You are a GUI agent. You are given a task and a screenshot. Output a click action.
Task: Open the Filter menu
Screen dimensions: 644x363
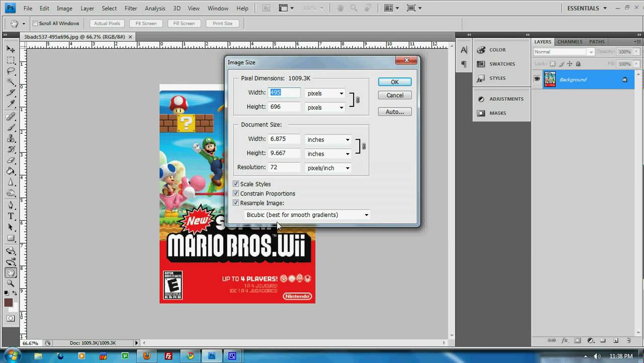(131, 8)
